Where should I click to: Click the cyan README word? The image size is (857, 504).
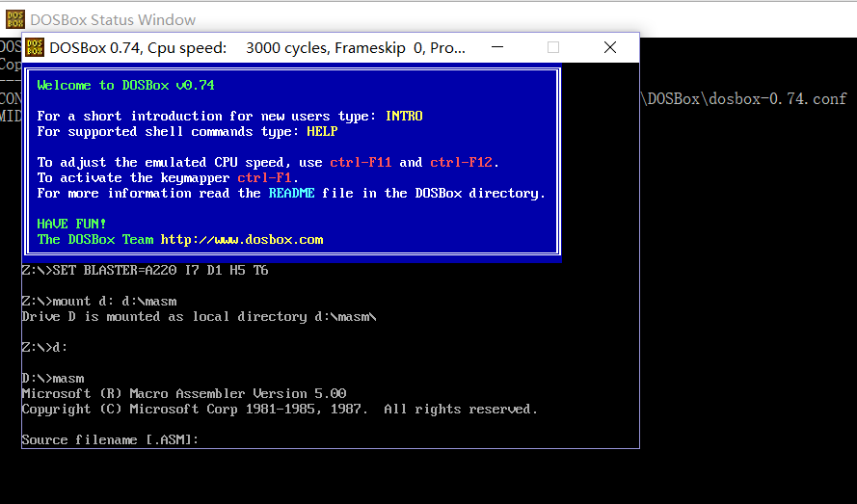click(291, 193)
